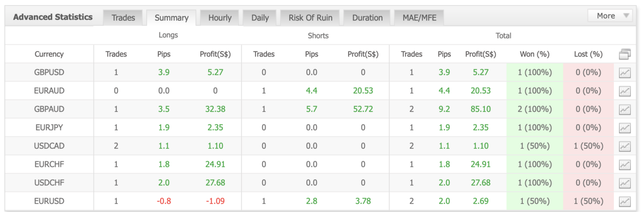The width and height of the screenshot is (644, 212).
Task: Open the EURAUD chart icon
Action: coord(625,91)
